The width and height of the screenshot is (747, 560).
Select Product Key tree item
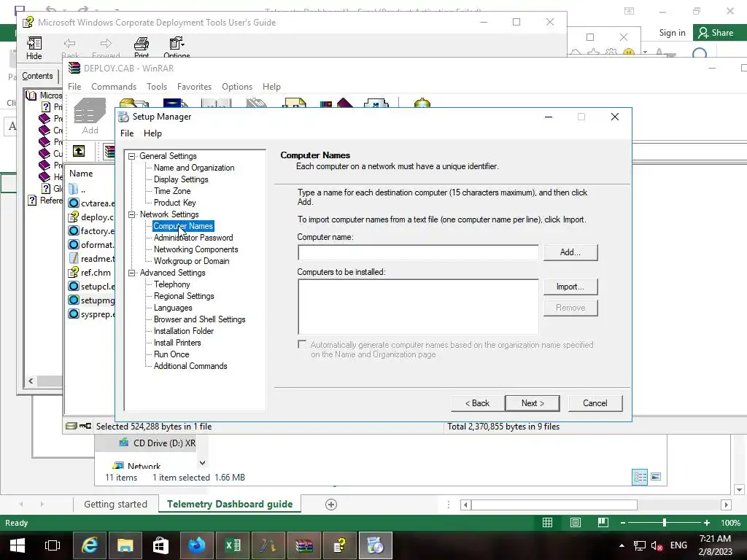[x=175, y=203]
